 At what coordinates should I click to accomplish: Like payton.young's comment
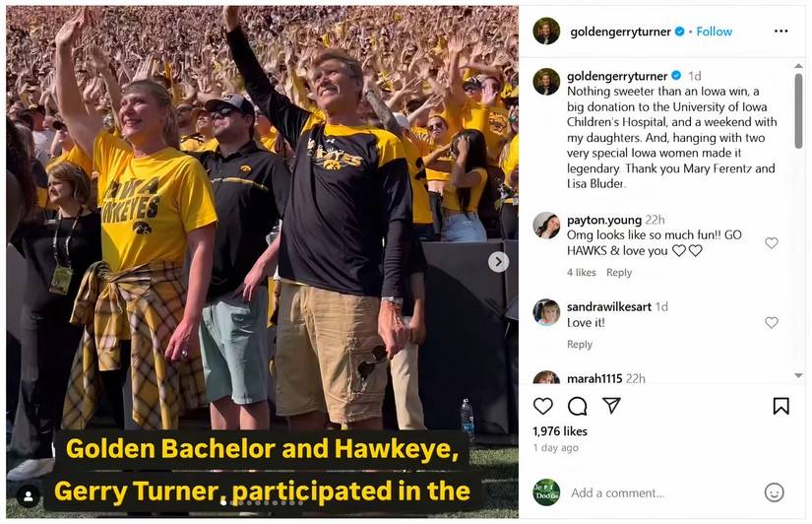[772, 243]
